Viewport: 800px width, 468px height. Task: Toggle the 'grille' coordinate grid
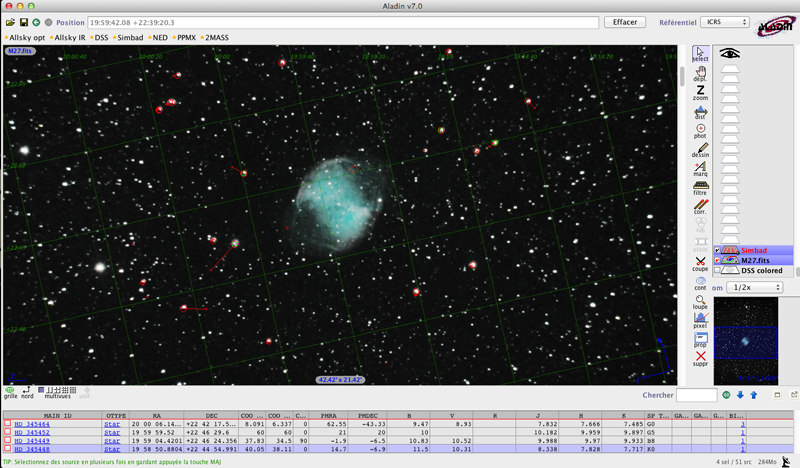(10, 391)
